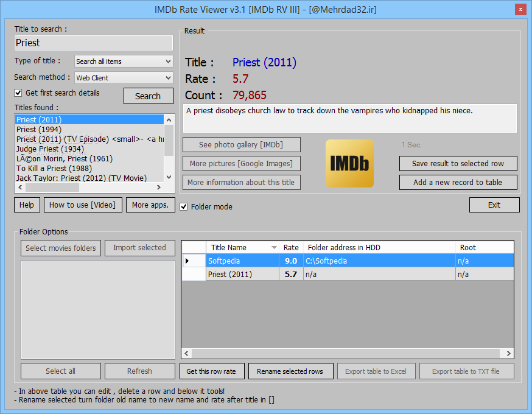The width and height of the screenshot is (532, 414).
Task: Click table horizontal scroll right arrow
Action: 509,353
